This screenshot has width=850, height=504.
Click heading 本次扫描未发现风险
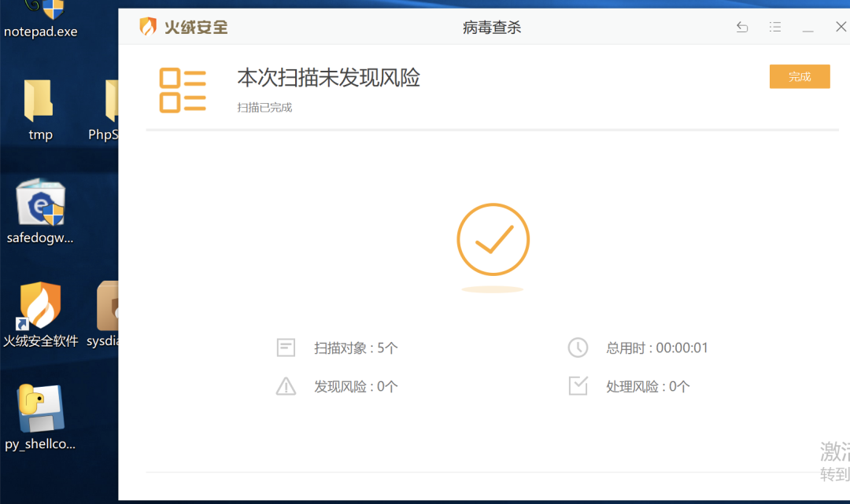(x=328, y=78)
